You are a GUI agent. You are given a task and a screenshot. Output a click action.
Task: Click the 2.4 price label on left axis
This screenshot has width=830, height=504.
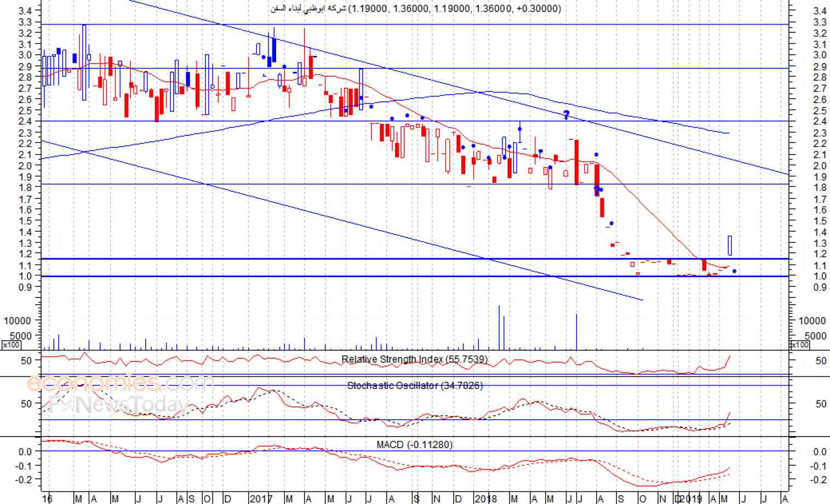25,121
